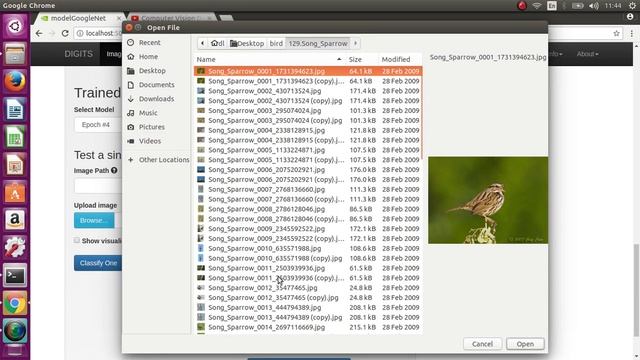
Task: Bookmark page with the star icon
Action: click(x=616, y=33)
